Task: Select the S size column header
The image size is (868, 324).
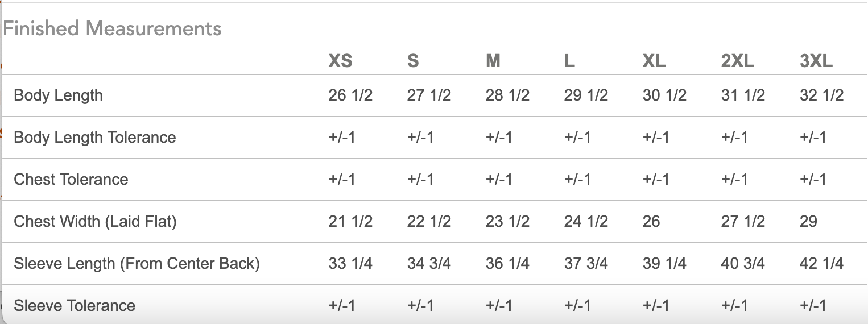Action: 413,61
